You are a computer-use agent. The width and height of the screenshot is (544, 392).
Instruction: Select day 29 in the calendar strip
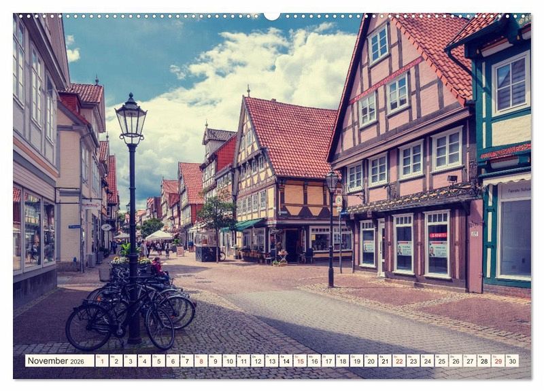(498, 361)
